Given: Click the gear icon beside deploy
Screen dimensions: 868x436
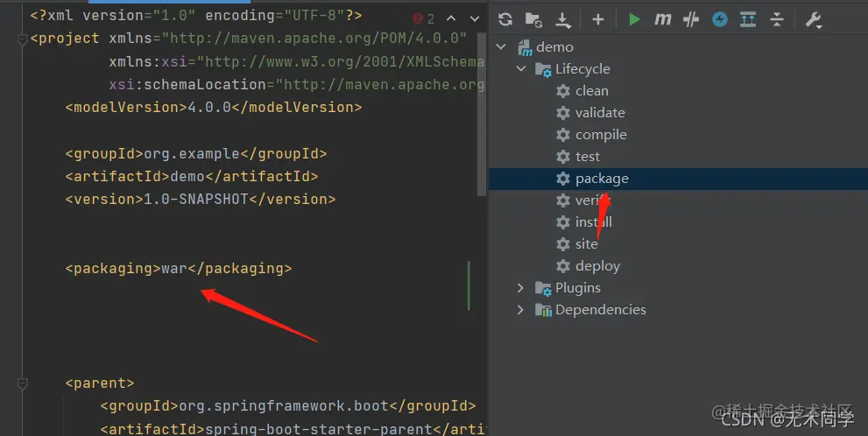Looking at the screenshot, I should tap(563, 266).
